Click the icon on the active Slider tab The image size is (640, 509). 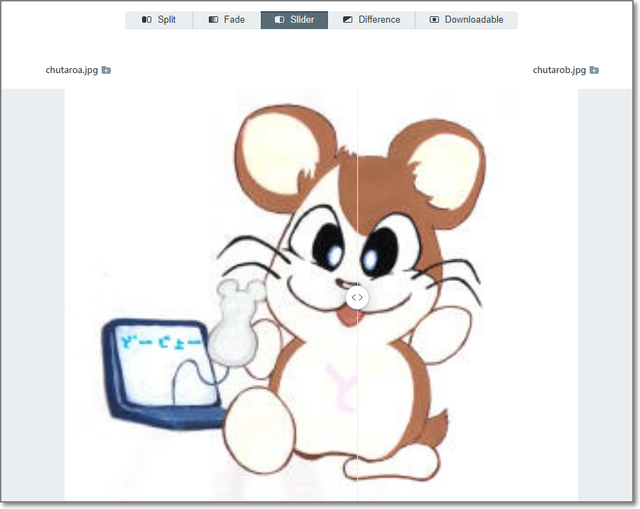pos(279,20)
